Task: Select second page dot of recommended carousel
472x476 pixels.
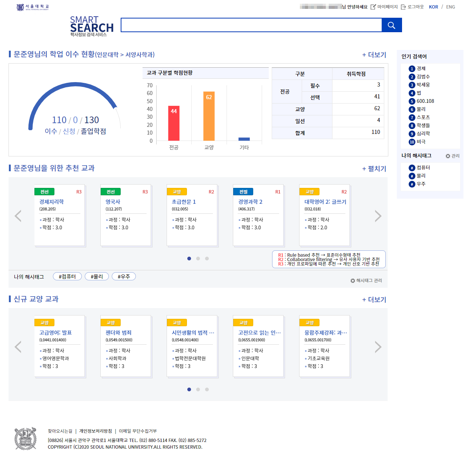Action: pos(198,259)
